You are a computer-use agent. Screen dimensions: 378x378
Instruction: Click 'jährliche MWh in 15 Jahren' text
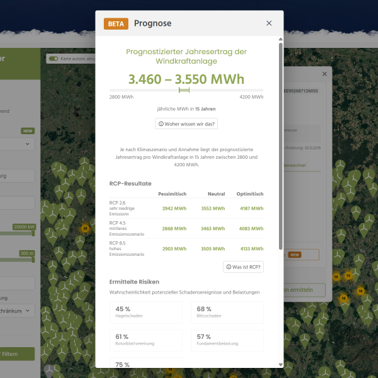pyautogui.click(x=186, y=109)
